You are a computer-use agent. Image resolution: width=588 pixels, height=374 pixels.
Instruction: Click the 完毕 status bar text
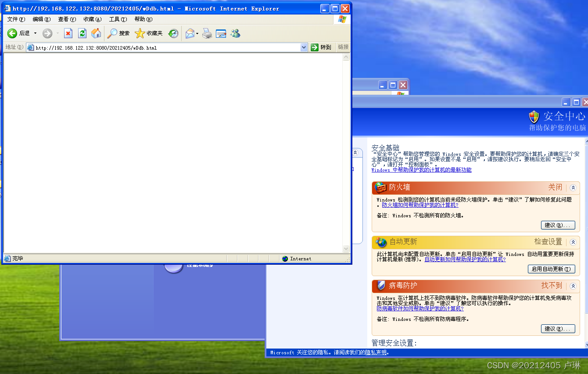coord(18,259)
